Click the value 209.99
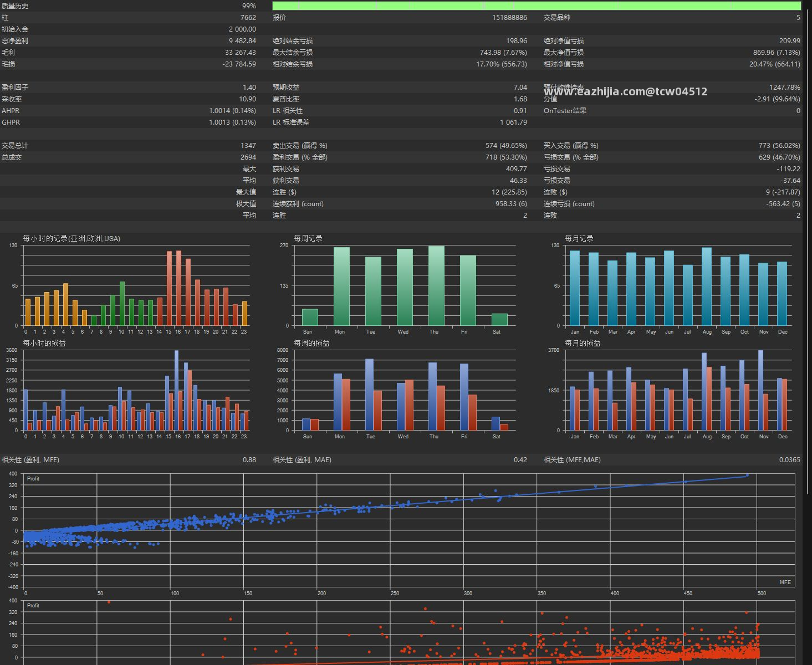812x665 pixels. click(x=789, y=41)
